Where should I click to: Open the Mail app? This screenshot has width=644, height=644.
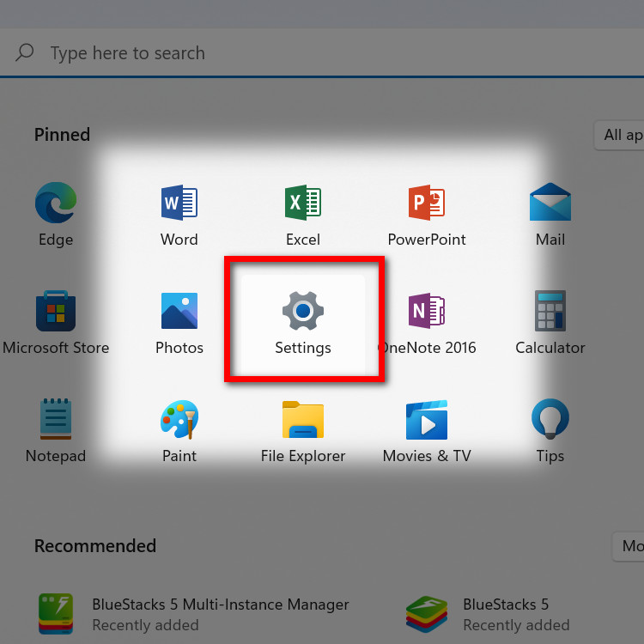tap(550, 215)
